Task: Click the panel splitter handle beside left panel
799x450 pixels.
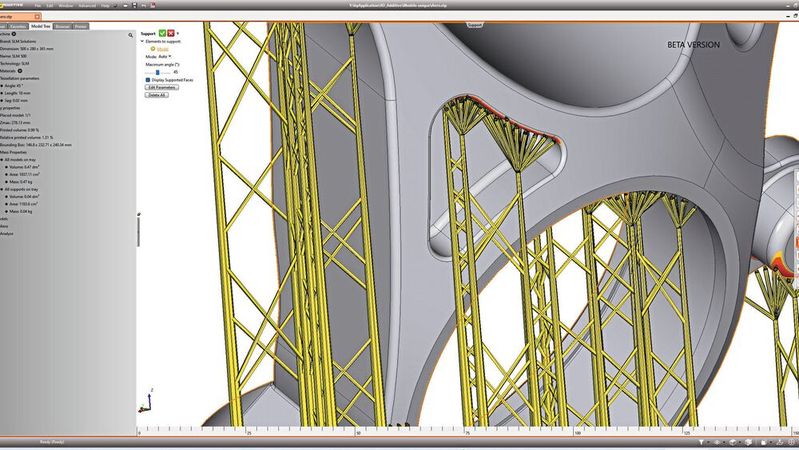Action: pos(139,230)
